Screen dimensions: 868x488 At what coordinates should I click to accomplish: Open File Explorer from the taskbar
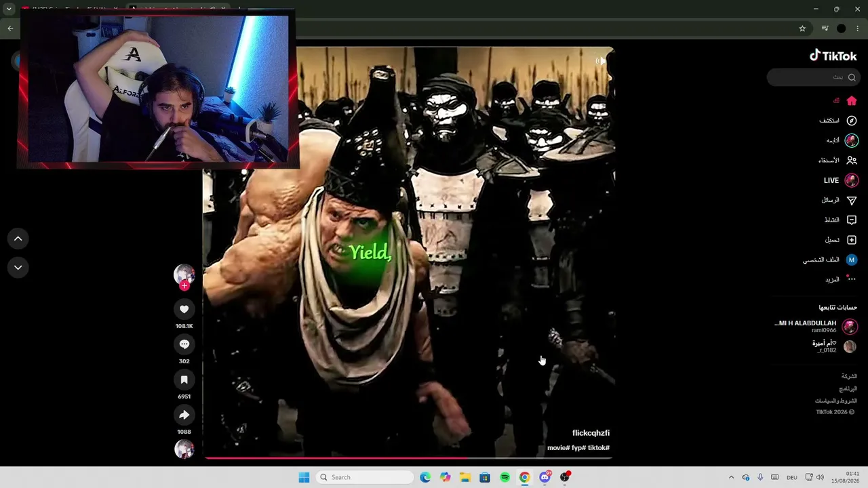[x=465, y=477]
